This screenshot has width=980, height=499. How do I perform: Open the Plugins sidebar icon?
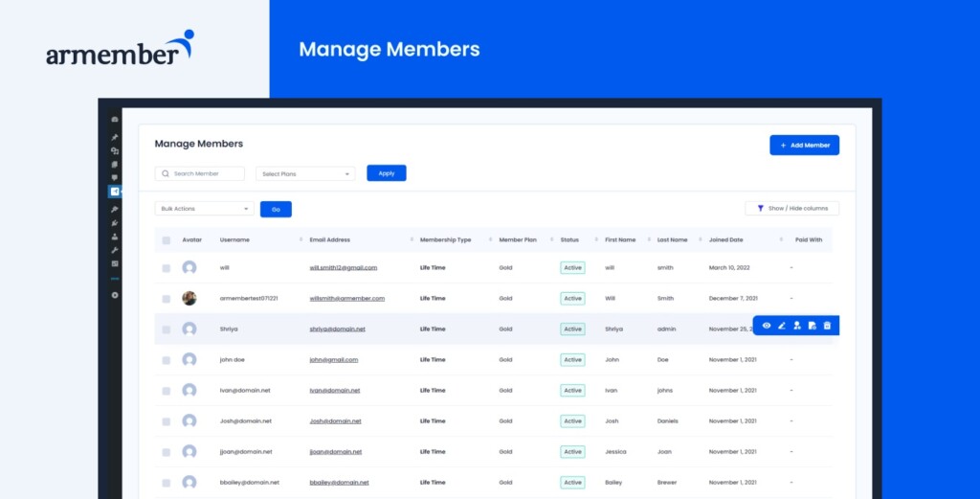point(115,223)
